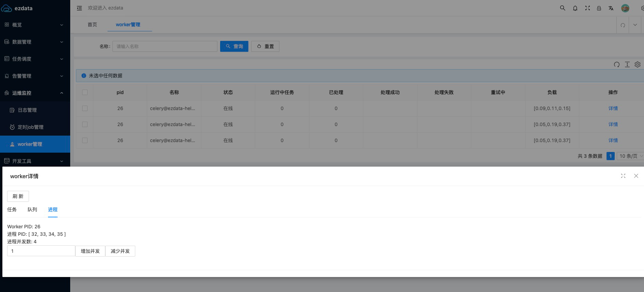This screenshot has width=644, height=292.
Task: Open the language translation icon
Action: [611, 8]
